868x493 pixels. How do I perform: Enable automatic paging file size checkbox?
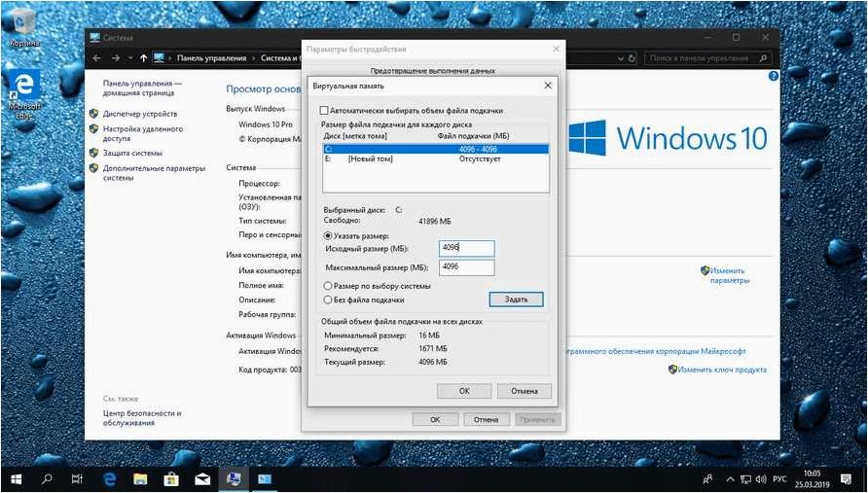[325, 111]
